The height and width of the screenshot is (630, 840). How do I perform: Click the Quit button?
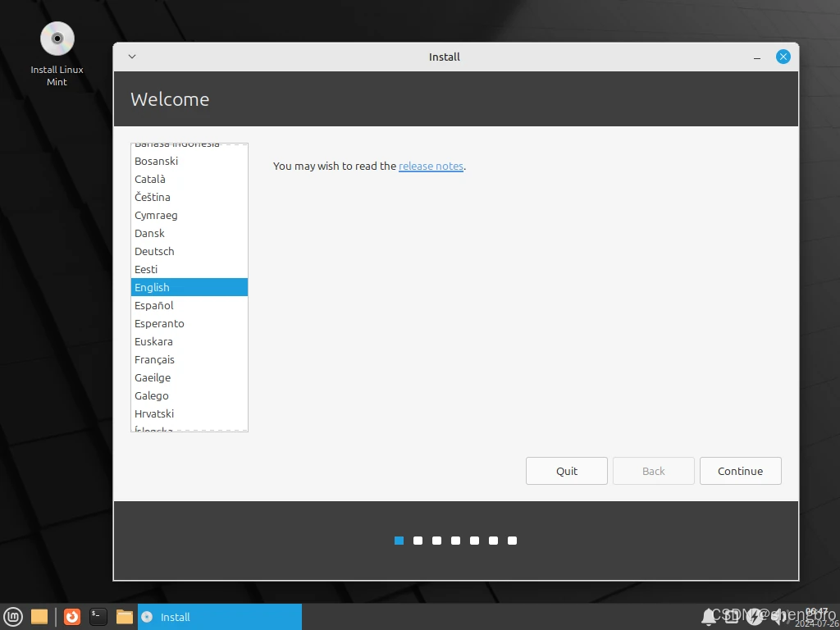(x=567, y=471)
